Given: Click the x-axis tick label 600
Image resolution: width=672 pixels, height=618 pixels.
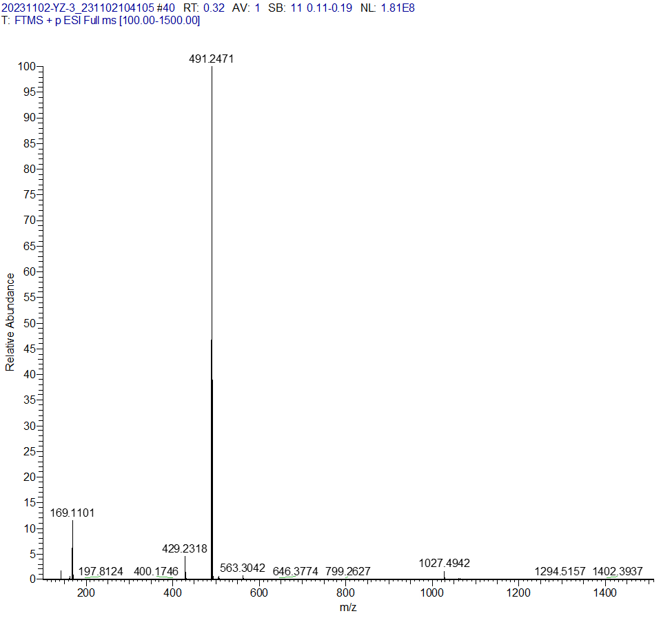Looking at the screenshot, I should pyautogui.click(x=259, y=593).
